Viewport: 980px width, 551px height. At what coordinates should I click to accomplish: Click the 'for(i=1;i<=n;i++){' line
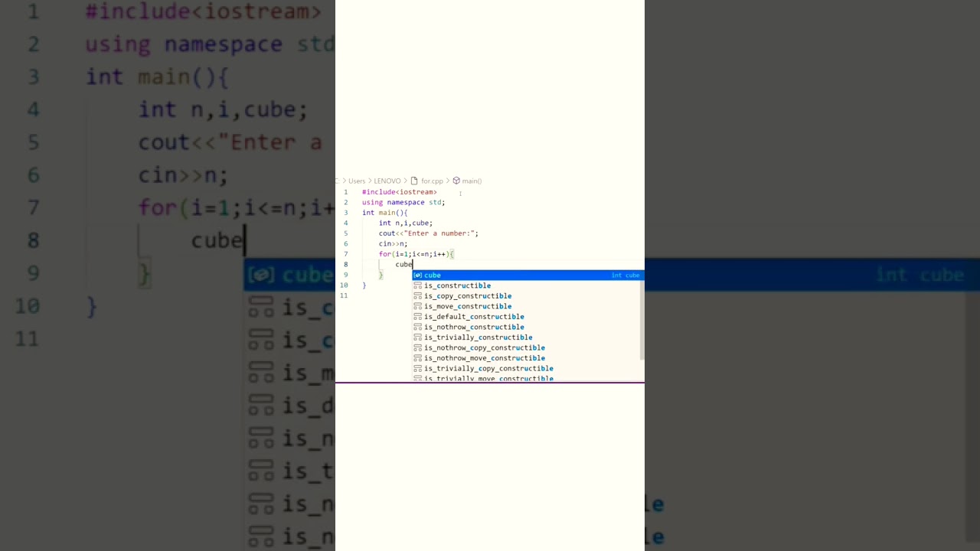(416, 254)
